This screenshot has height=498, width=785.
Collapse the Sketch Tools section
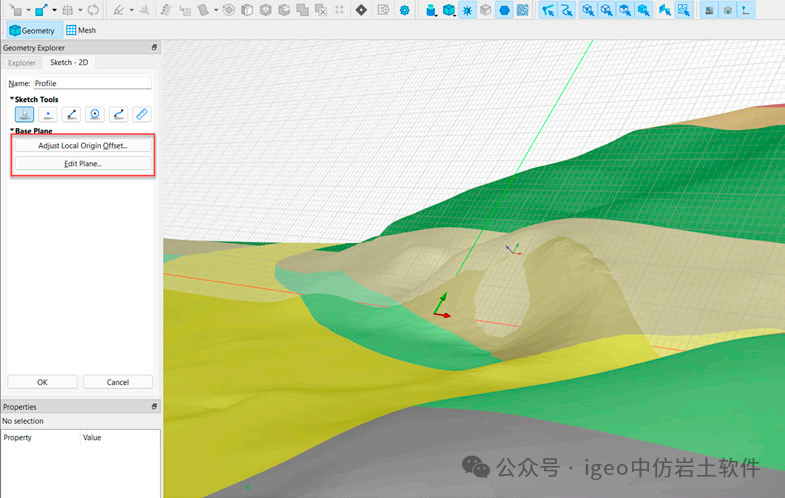tap(12, 99)
